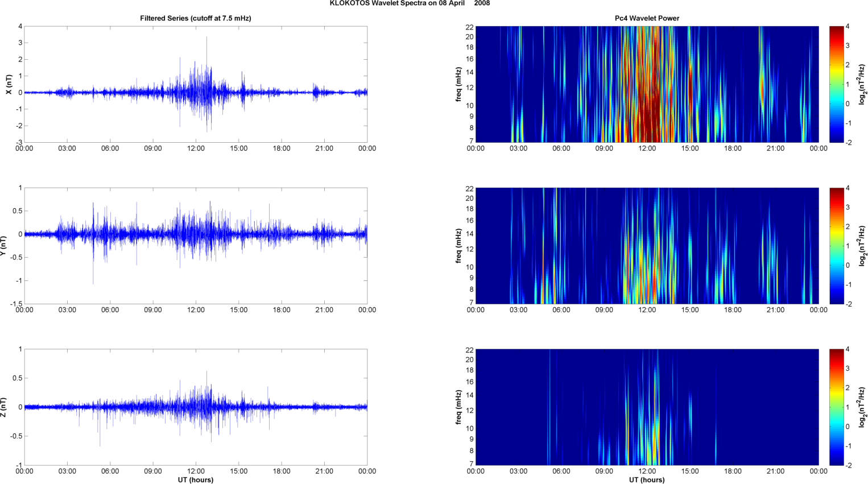Click the Z component filtered time series plot
This screenshot has width=868, height=484.
(196, 407)
